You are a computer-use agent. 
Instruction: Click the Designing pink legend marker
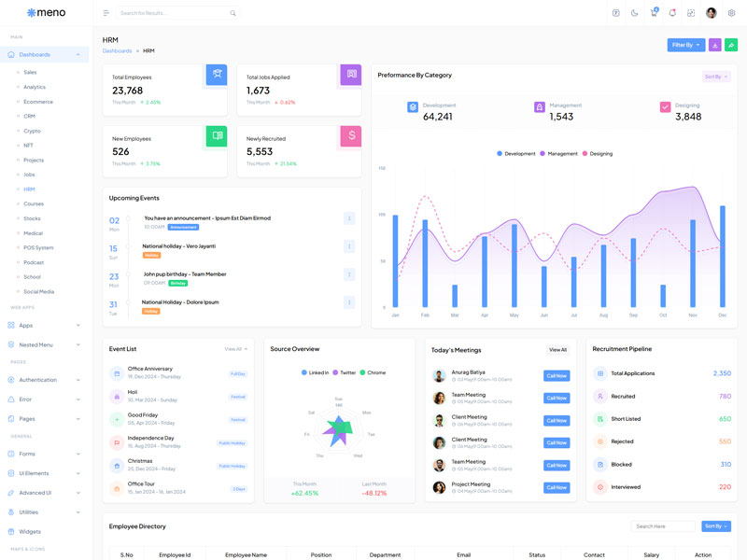585,153
